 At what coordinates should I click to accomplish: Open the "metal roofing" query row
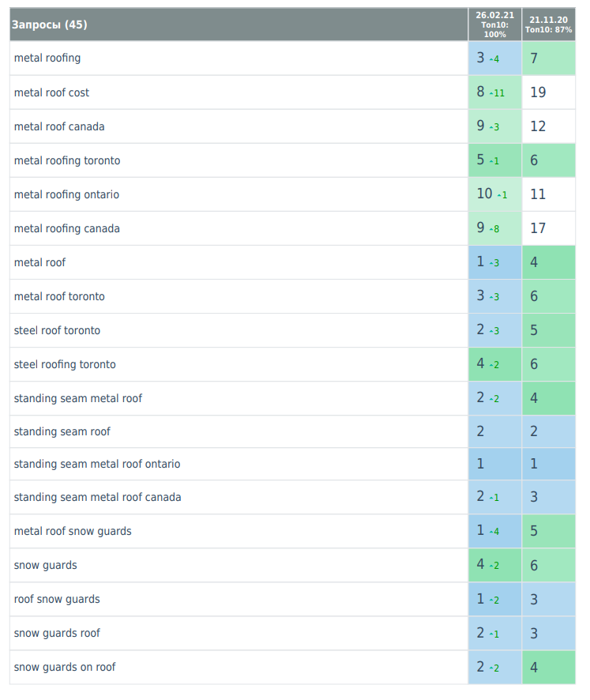pos(47,58)
